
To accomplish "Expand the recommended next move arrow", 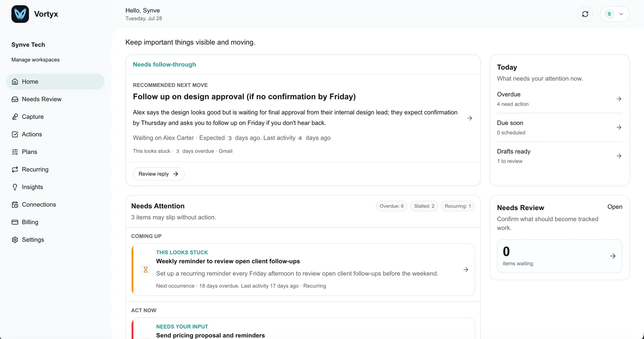I will click(470, 118).
